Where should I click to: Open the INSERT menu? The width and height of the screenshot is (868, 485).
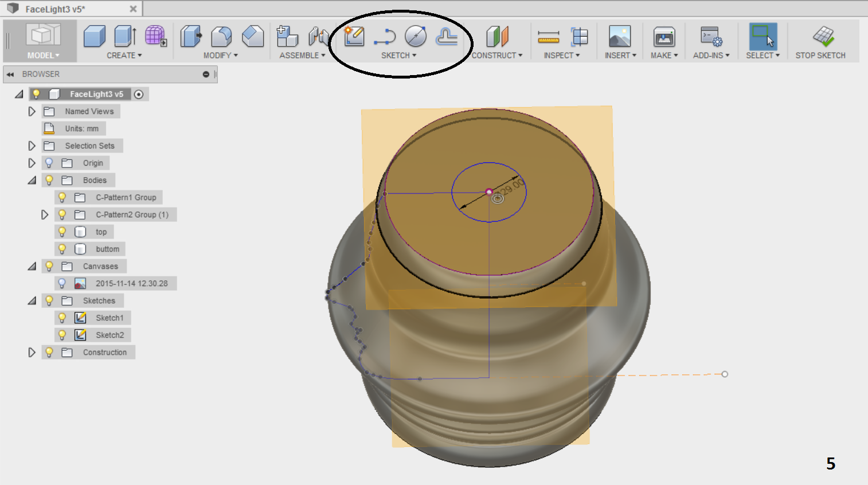(x=620, y=56)
